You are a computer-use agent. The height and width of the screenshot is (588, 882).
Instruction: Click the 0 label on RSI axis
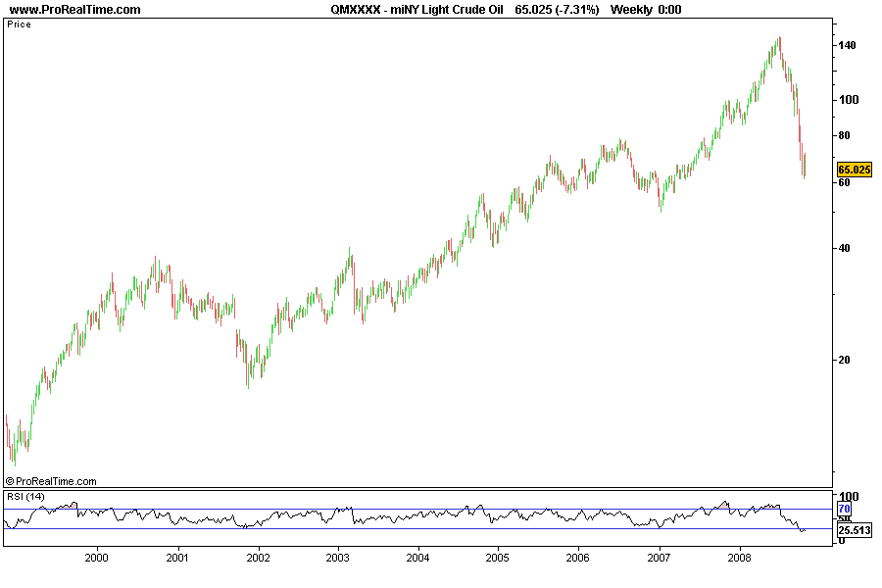[x=842, y=541]
